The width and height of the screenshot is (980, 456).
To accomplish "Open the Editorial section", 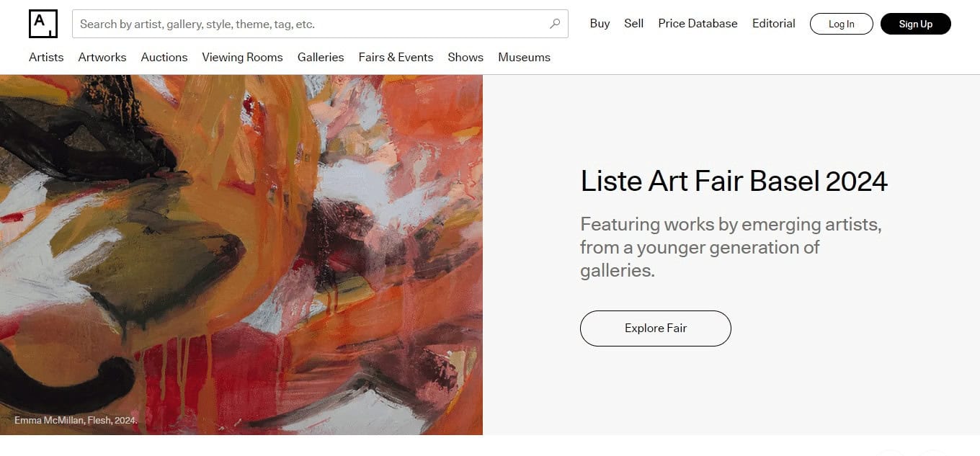I will click(x=774, y=24).
